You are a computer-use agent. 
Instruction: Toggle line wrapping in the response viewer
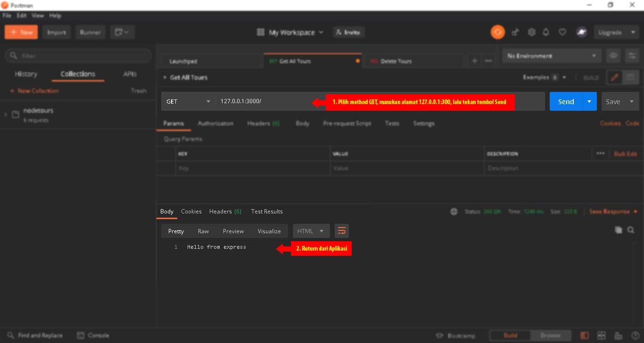[341, 231]
